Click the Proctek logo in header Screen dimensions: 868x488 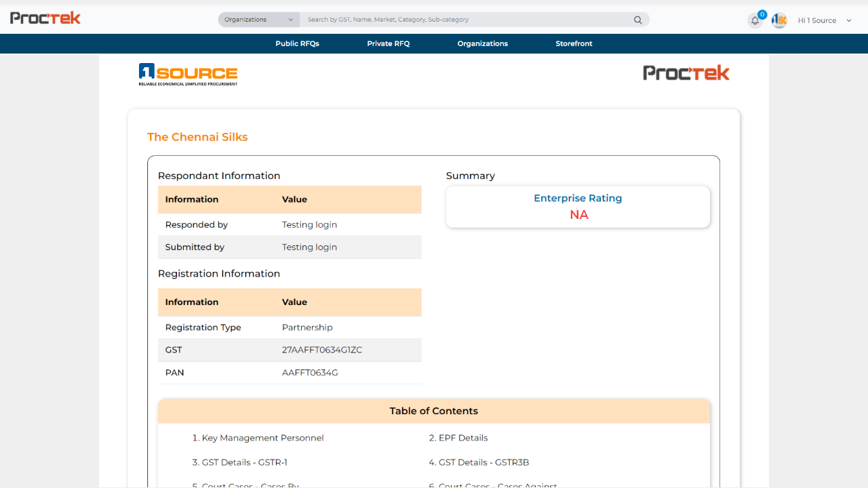[x=45, y=18]
